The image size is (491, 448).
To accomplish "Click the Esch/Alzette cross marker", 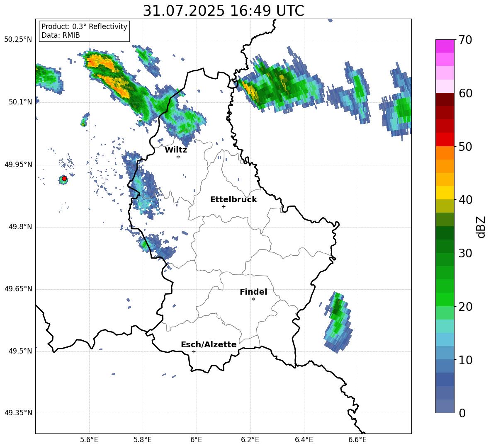I will (194, 351).
